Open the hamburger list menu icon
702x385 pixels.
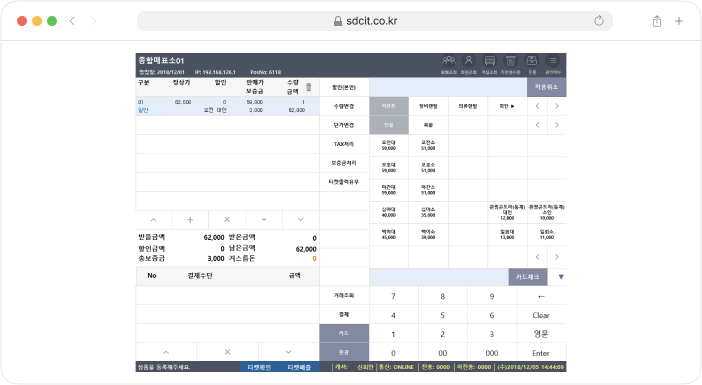coord(553,60)
